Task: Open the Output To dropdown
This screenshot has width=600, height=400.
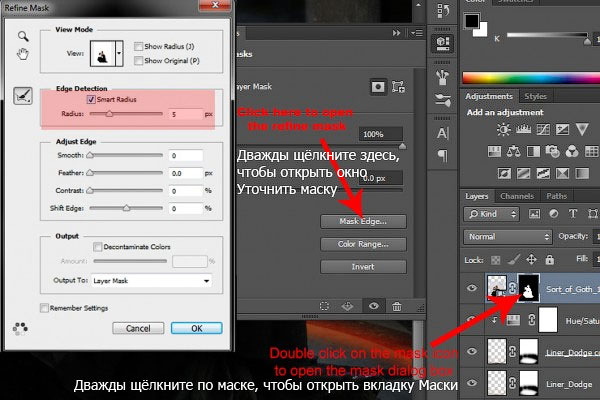Action: (x=150, y=282)
